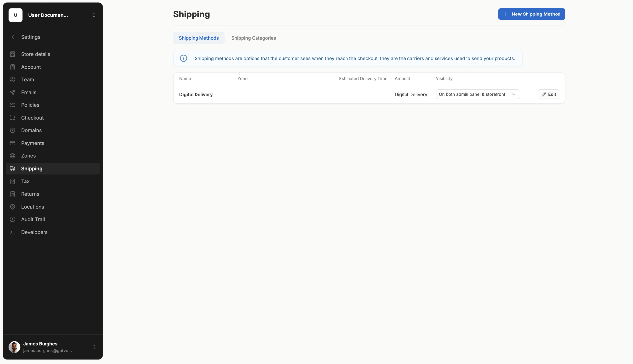Go to Team settings

tap(53, 80)
